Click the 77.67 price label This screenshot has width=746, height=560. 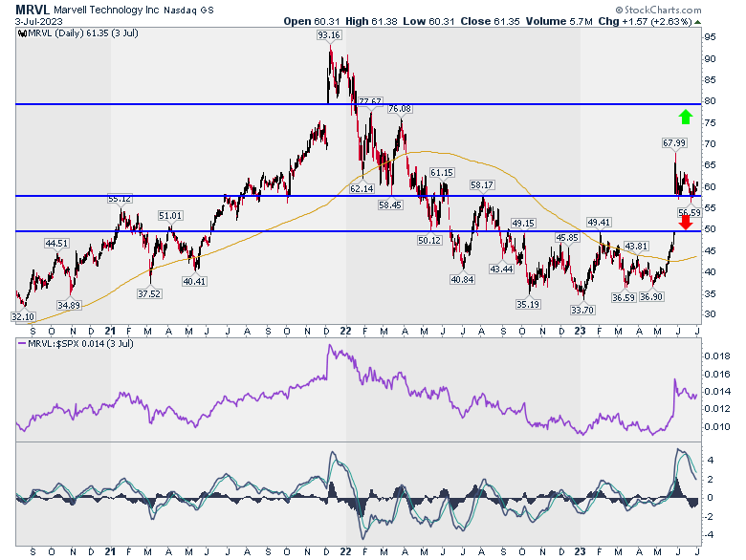[x=370, y=101]
